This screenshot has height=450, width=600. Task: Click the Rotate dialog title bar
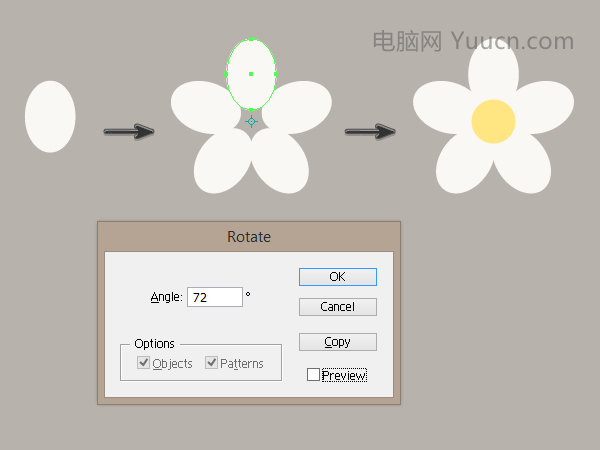point(249,236)
